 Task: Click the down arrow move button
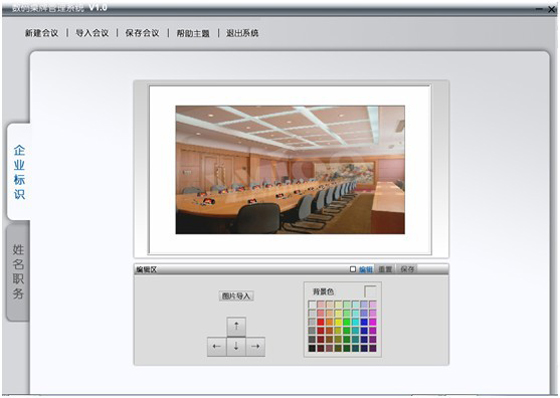(x=236, y=347)
